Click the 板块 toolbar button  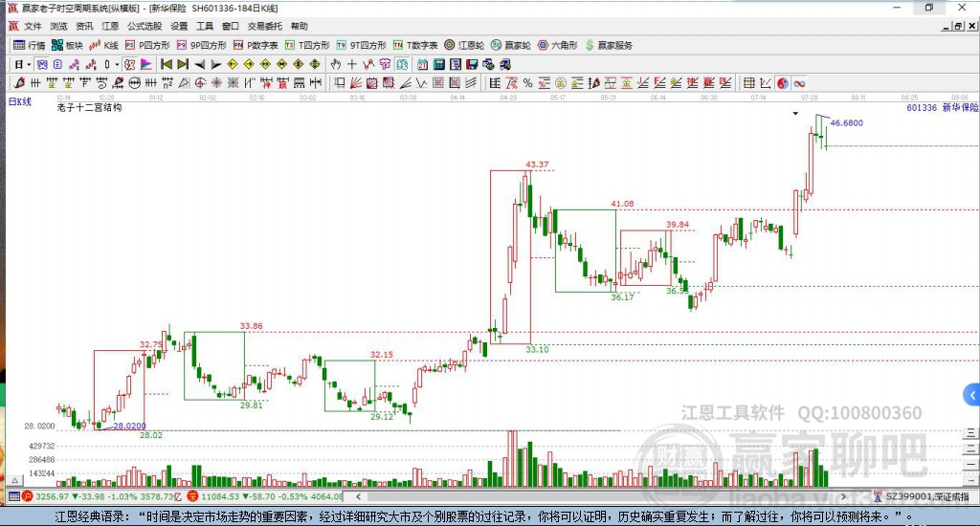pos(68,45)
